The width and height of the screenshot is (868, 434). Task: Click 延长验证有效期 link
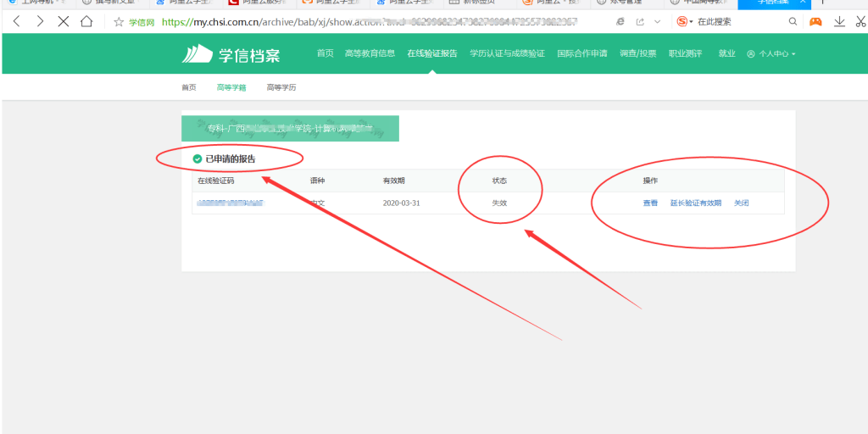(x=696, y=203)
